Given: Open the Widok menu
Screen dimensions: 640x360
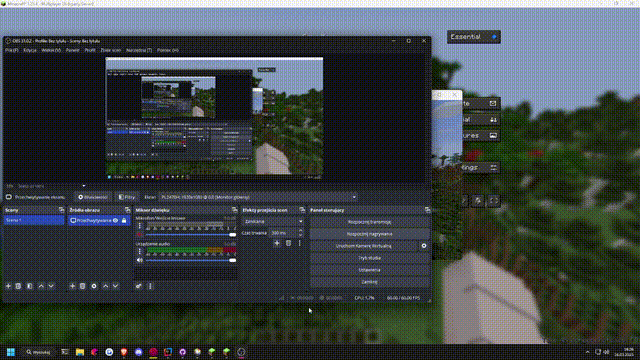Looking at the screenshot, I should 51,50.
